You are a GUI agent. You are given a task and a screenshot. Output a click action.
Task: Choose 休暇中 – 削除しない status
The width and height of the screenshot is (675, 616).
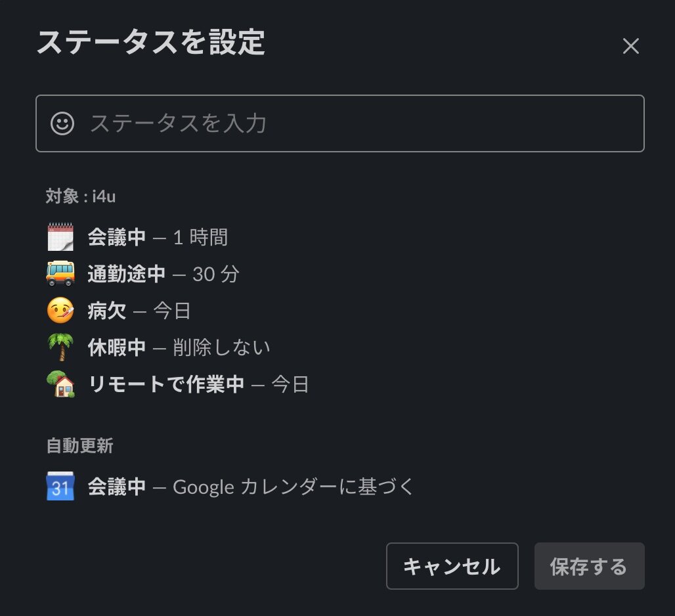(x=158, y=347)
